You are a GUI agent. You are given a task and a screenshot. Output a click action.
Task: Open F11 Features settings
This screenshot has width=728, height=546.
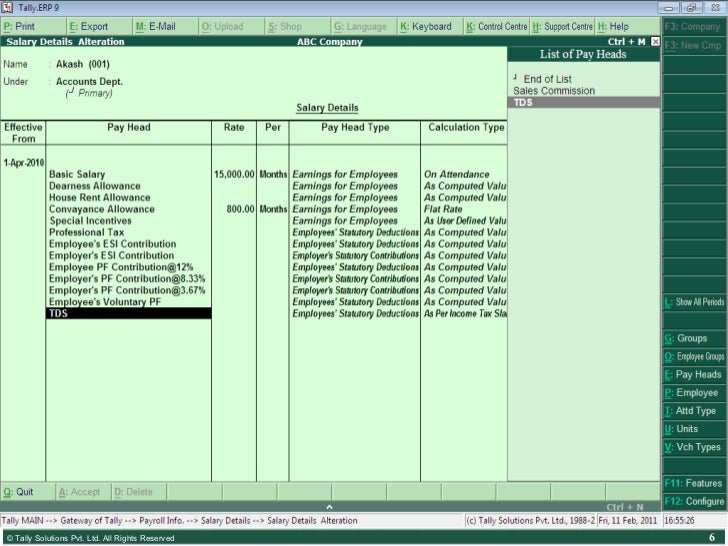tap(693, 483)
